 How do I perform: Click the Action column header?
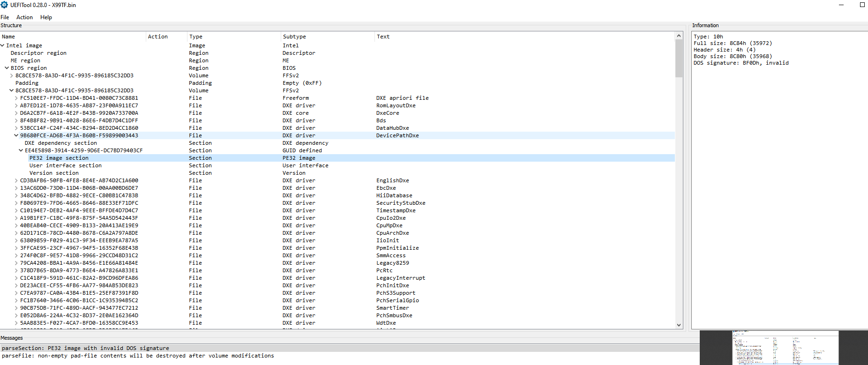(x=167, y=37)
